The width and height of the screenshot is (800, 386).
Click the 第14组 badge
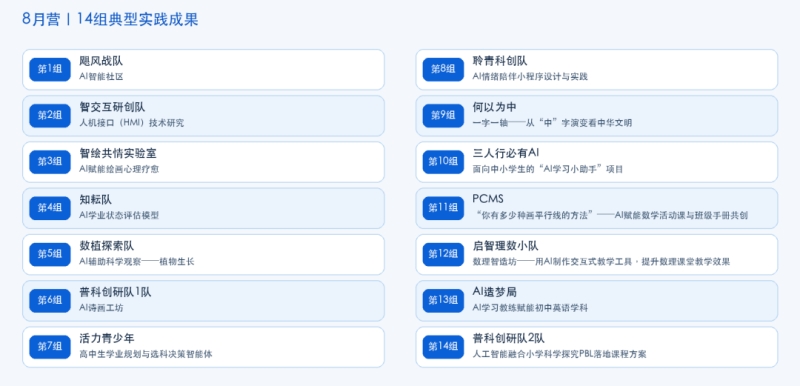pyautogui.click(x=443, y=347)
